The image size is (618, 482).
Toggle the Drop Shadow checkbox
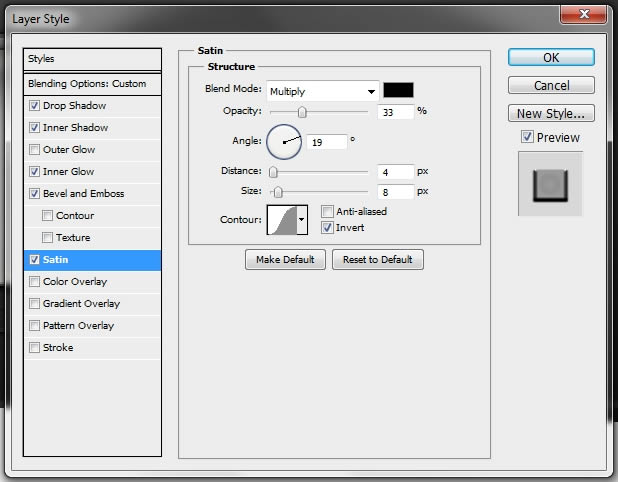tap(34, 106)
